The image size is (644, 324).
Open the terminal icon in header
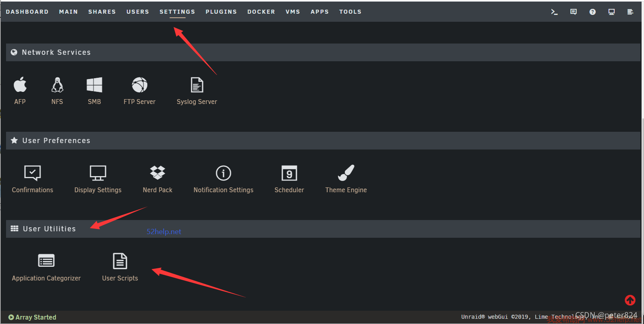click(554, 12)
